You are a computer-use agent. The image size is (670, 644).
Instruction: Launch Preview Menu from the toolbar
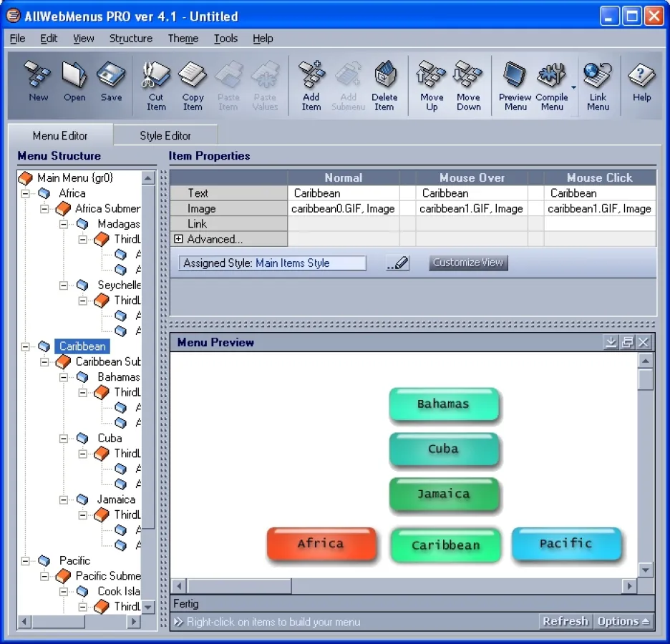pos(515,86)
